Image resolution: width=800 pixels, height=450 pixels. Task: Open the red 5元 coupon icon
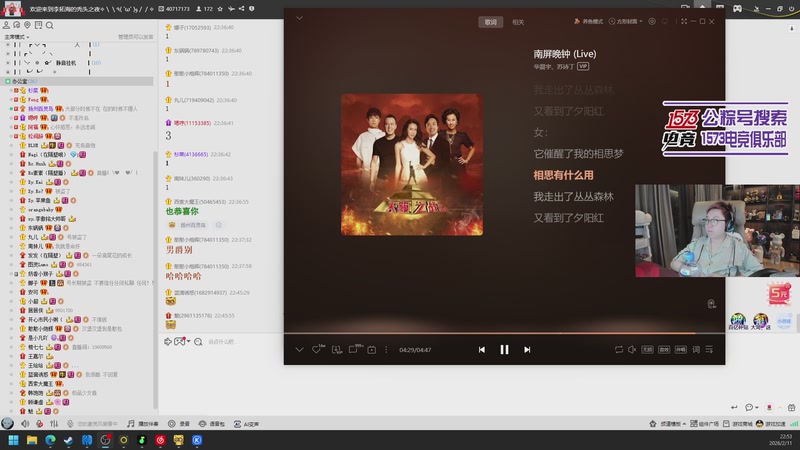click(779, 293)
